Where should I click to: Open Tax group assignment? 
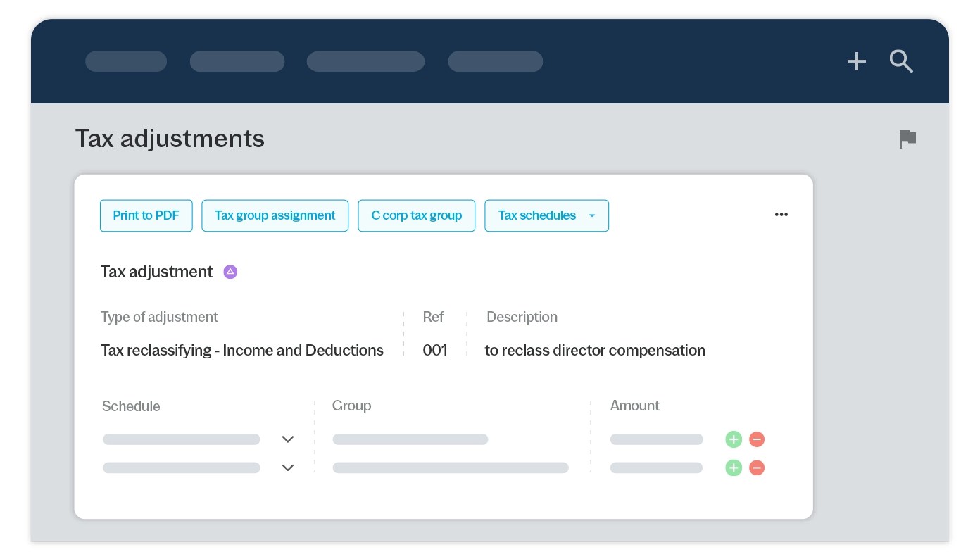(275, 215)
